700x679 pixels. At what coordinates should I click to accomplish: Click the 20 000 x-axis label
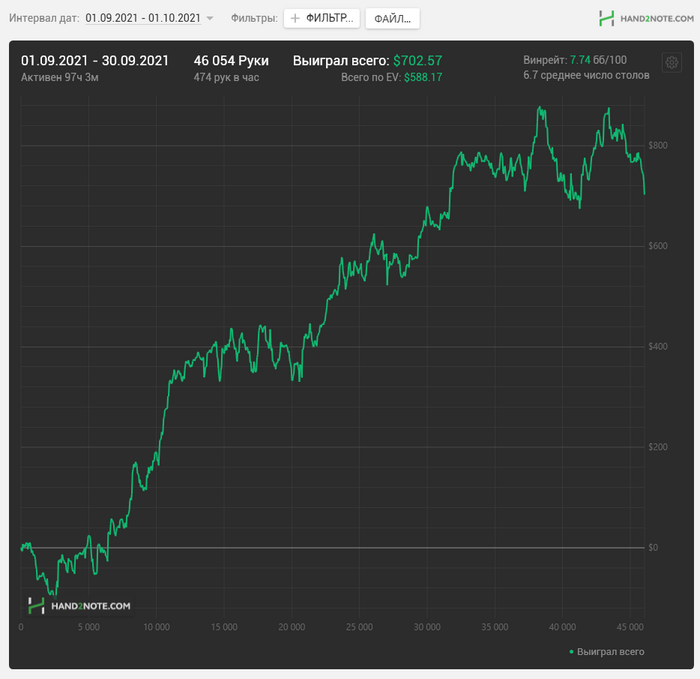291,627
